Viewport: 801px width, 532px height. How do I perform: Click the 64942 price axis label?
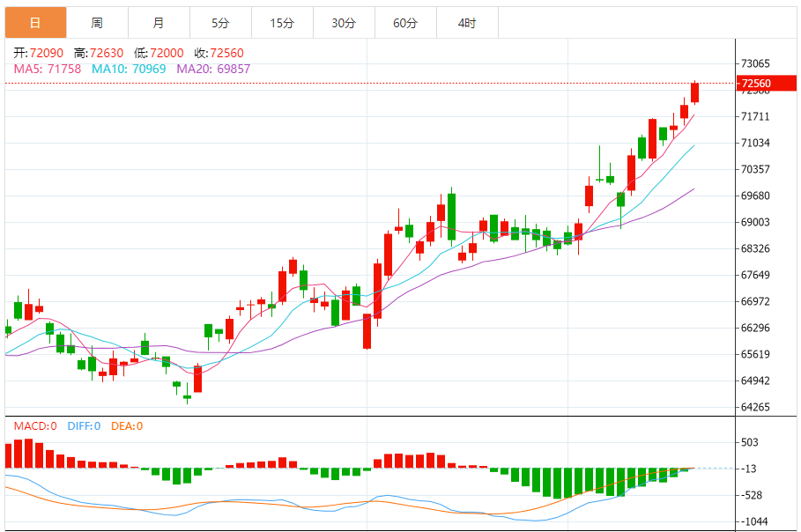755,381
